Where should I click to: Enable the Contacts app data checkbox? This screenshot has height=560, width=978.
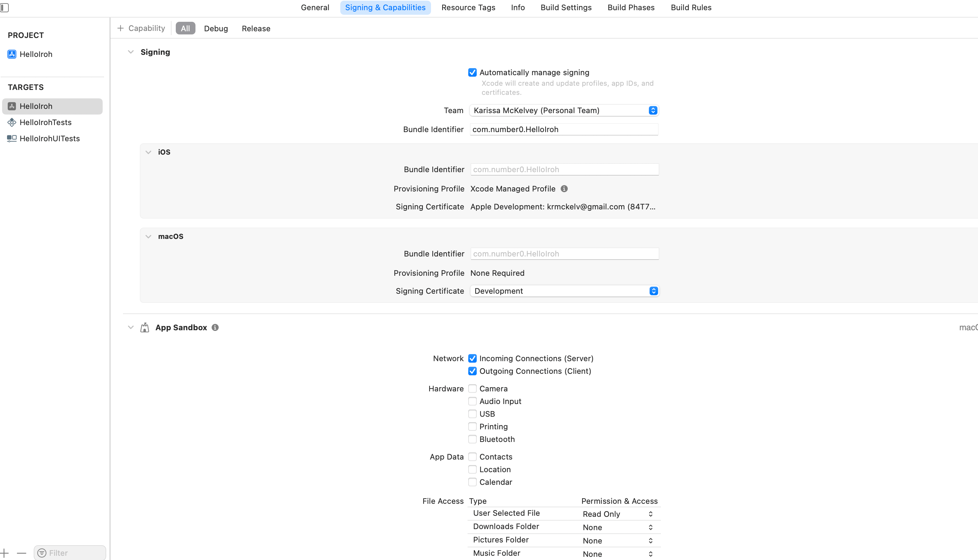472,457
